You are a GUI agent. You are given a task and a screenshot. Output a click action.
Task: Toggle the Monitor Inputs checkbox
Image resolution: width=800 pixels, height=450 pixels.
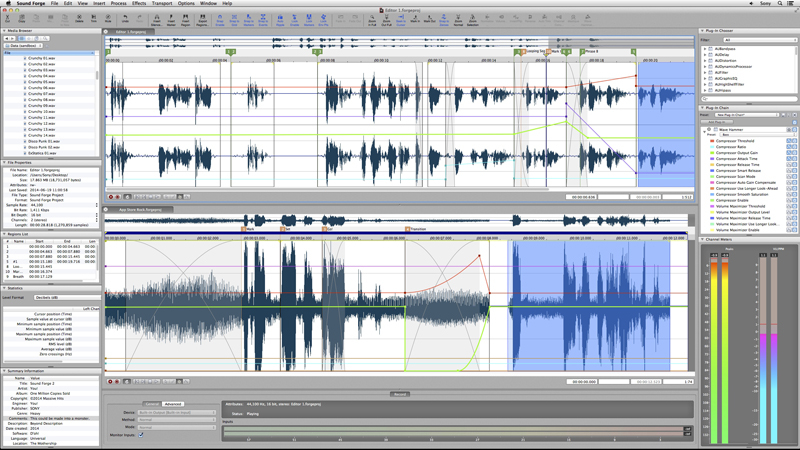141,435
